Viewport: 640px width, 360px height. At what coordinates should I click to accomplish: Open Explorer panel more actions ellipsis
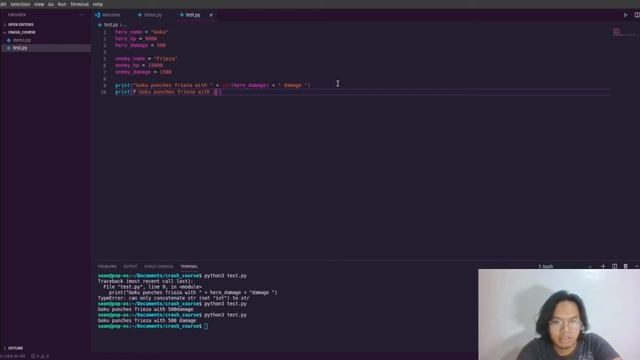[x=81, y=15]
